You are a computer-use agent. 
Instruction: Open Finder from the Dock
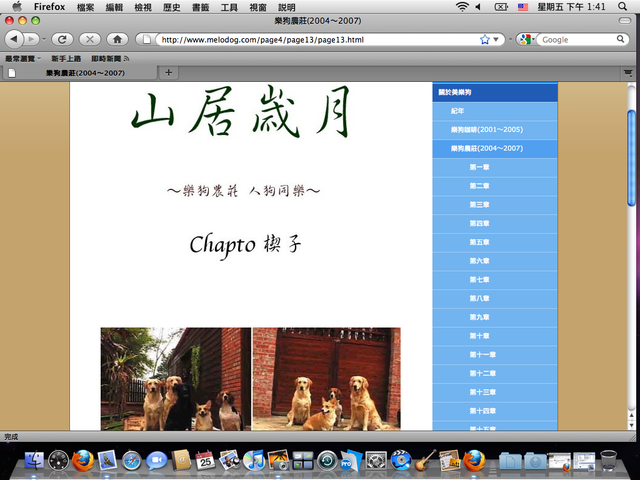point(35,460)
